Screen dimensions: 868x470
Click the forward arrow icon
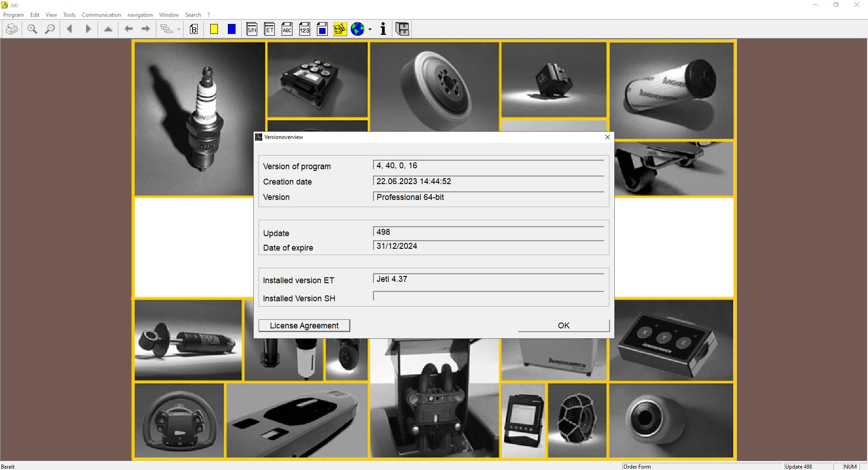(x=146, y=29)
